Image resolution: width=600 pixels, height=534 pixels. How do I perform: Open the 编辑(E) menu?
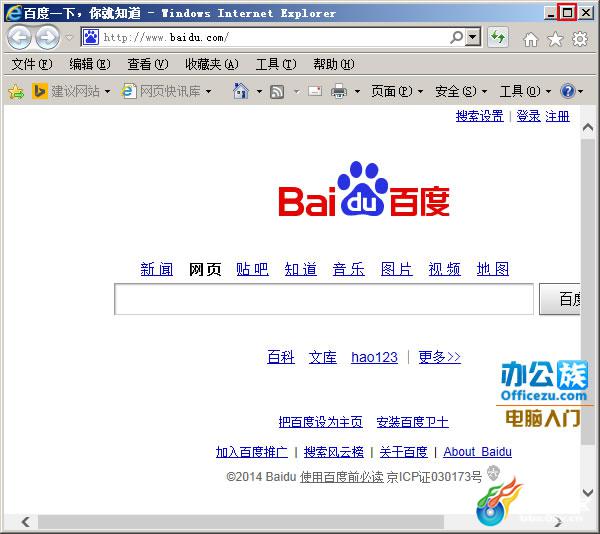(90, 64)
